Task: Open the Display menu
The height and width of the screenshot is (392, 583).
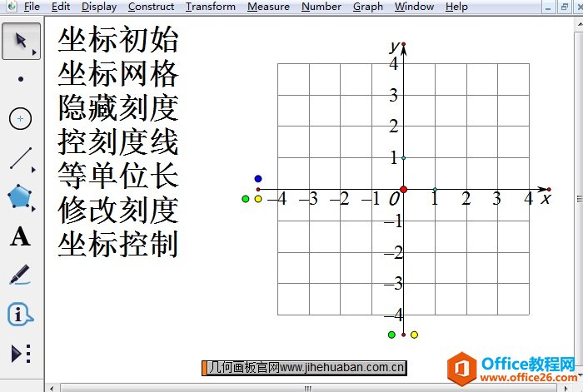Action: [x=99, y=7]
